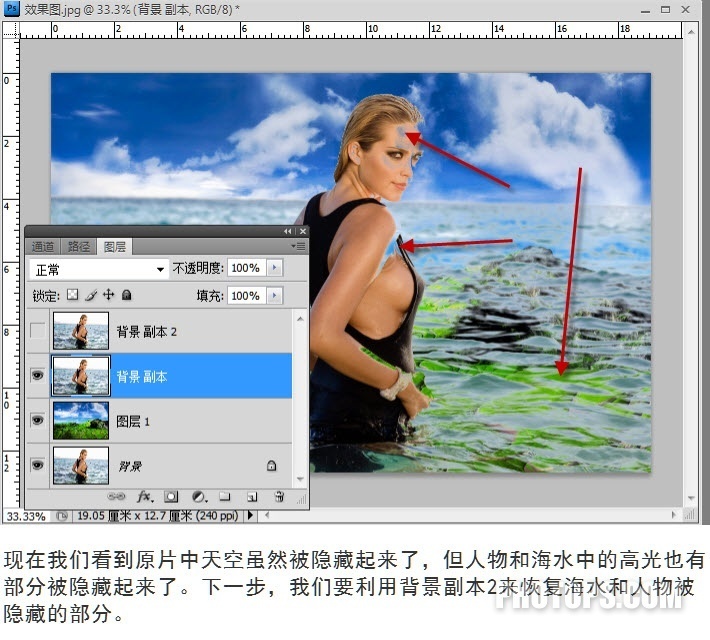
Task: Switch to 通道 tab
Action: [43, 246]
